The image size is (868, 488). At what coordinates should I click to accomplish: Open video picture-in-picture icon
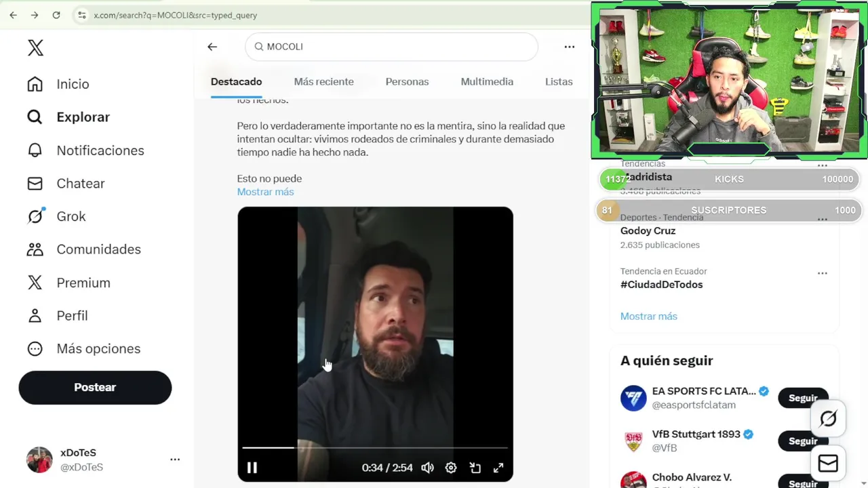pos(475,468)
